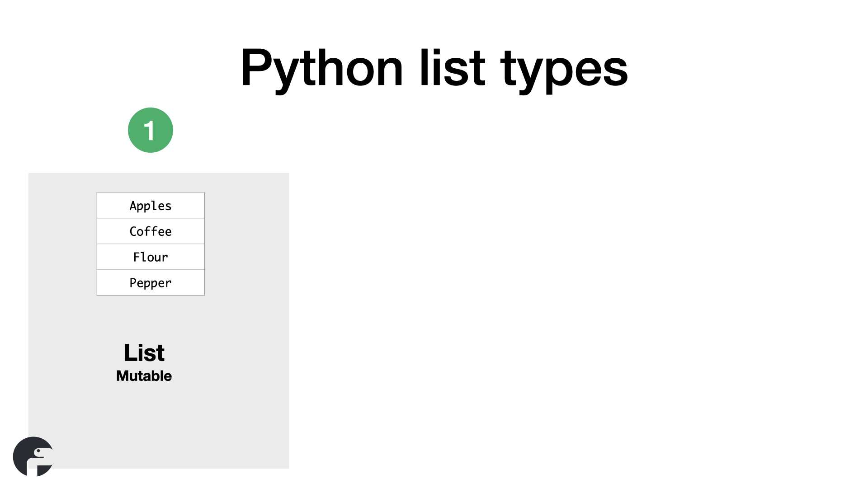
Task: Click the border between Apples and Coffee
Action: click(151, 218)
